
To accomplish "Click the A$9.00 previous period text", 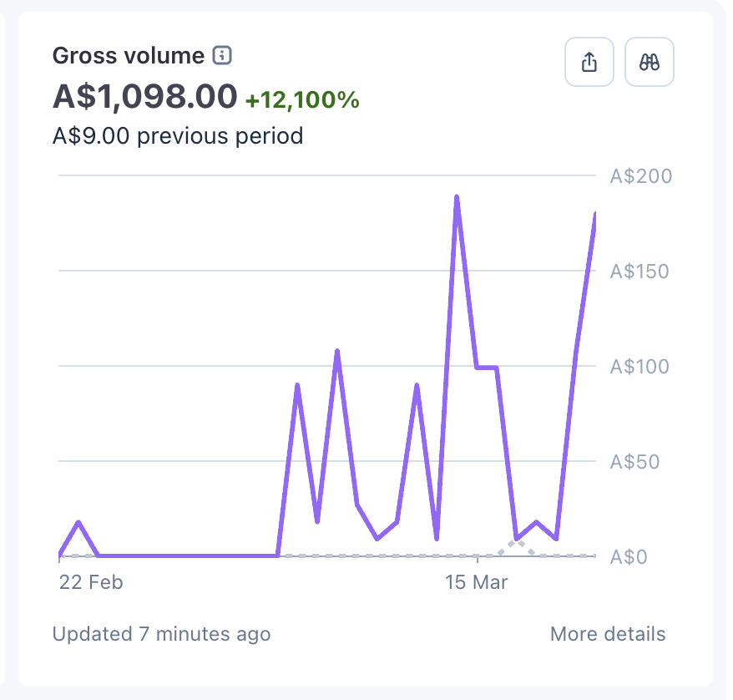I will tap(178, 136).
